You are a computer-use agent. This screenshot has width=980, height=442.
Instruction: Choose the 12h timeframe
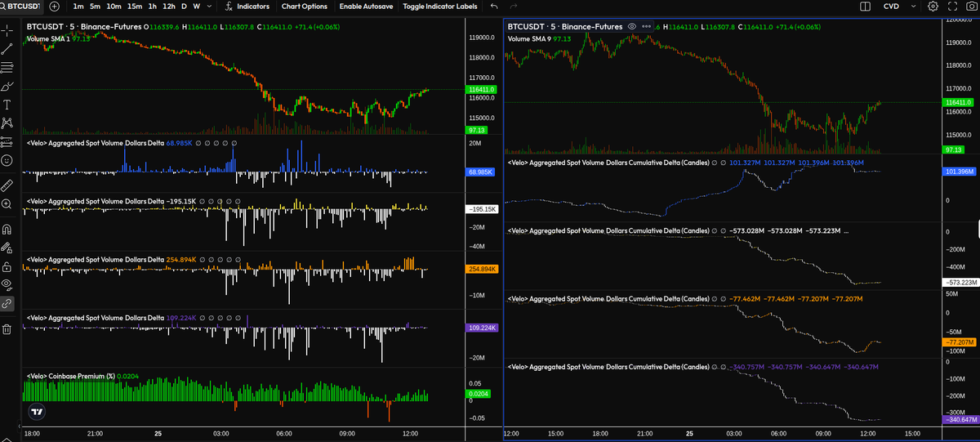(x=169, y=6)
